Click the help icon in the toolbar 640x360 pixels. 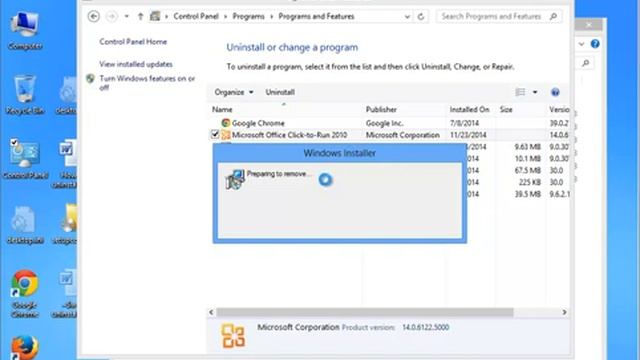pyautogui.click(x=555, y=92)
